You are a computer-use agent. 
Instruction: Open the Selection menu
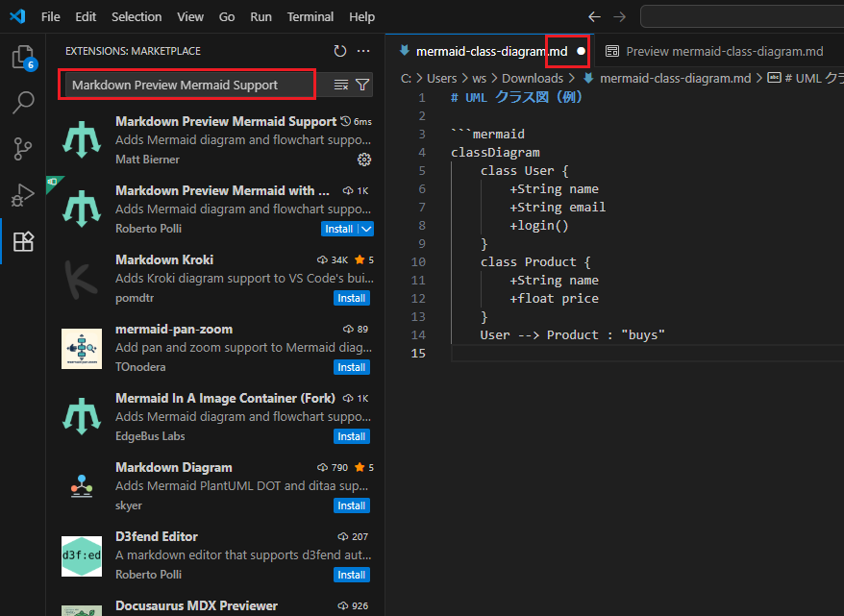(x=137, y=16)
